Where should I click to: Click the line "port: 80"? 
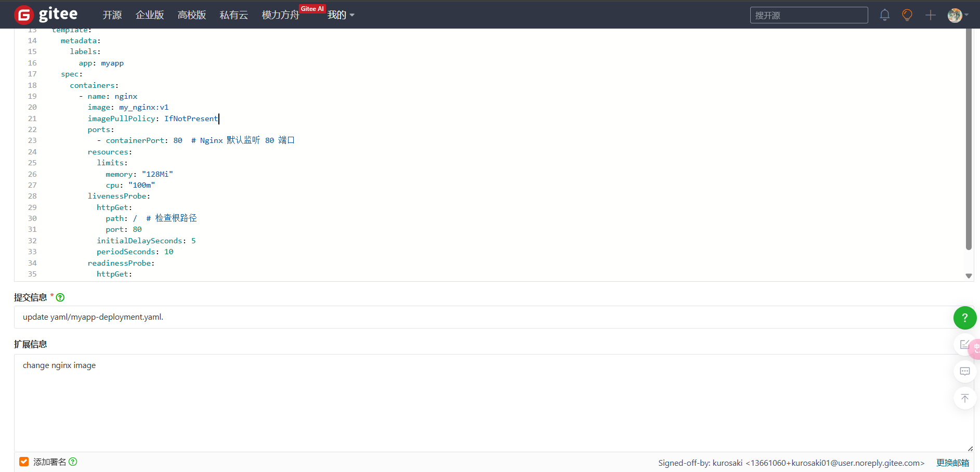(124, 229)
